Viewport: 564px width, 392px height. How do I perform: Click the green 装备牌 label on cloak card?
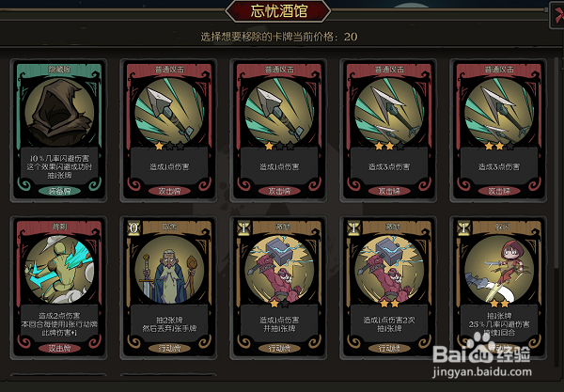click(59, 191)
